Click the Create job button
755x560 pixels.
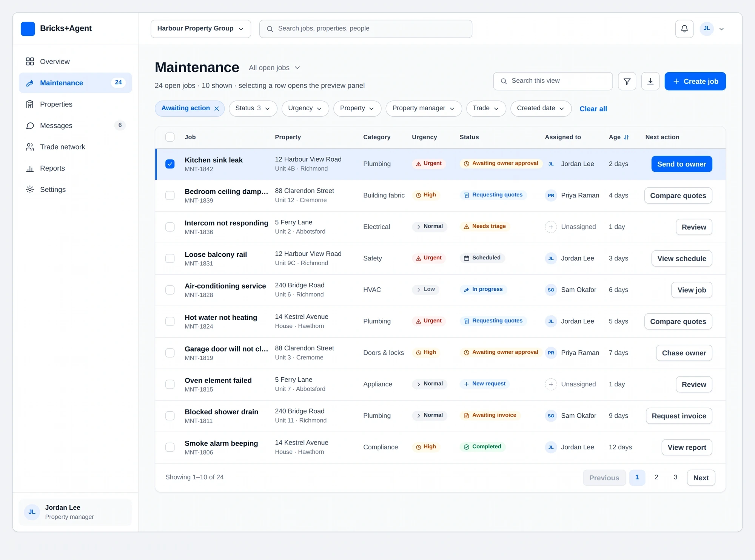click(x=695, y=81)
